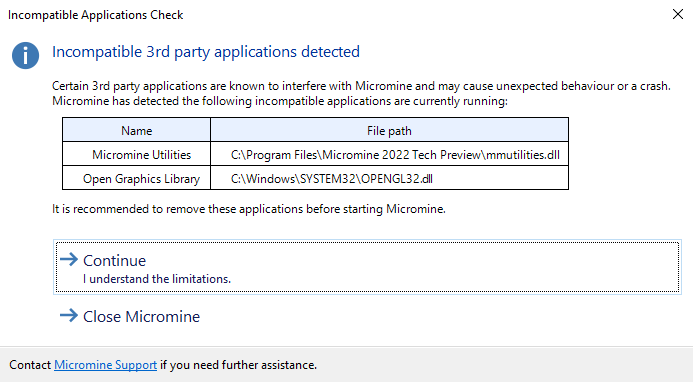Click the recommendation text to remove applications

tap(249, 209)
